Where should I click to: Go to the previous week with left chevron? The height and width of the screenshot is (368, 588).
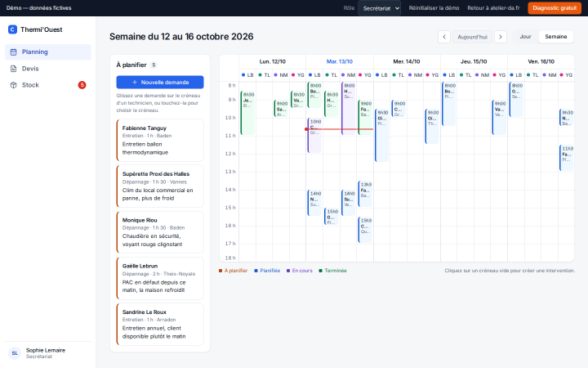pyautogui.click(x=444, y=37)
